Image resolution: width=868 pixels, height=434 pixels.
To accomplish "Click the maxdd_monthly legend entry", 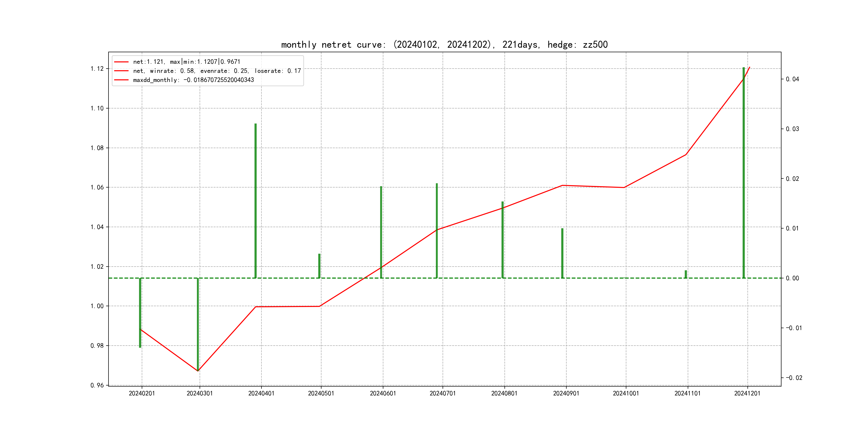I will pos(193,80).
